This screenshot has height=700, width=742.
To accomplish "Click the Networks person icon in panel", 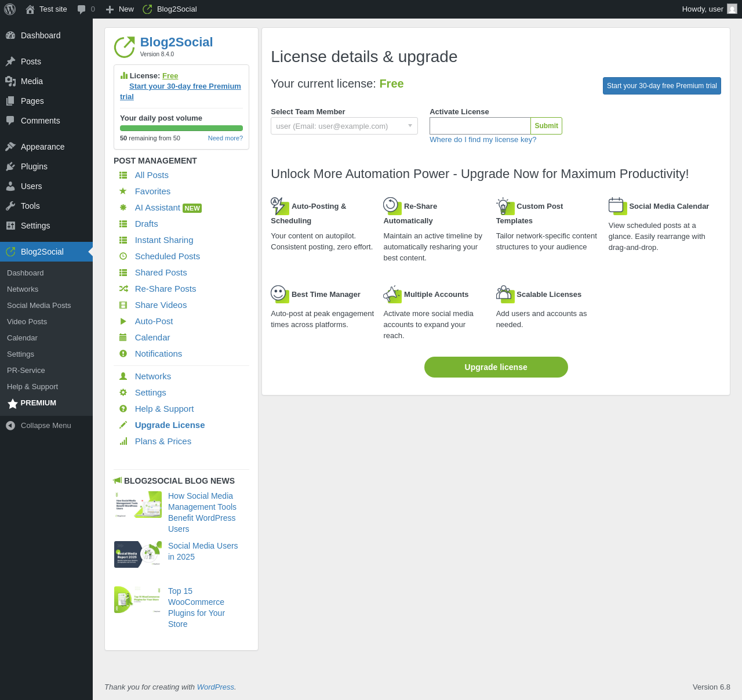I will click(x=123, y=376).
